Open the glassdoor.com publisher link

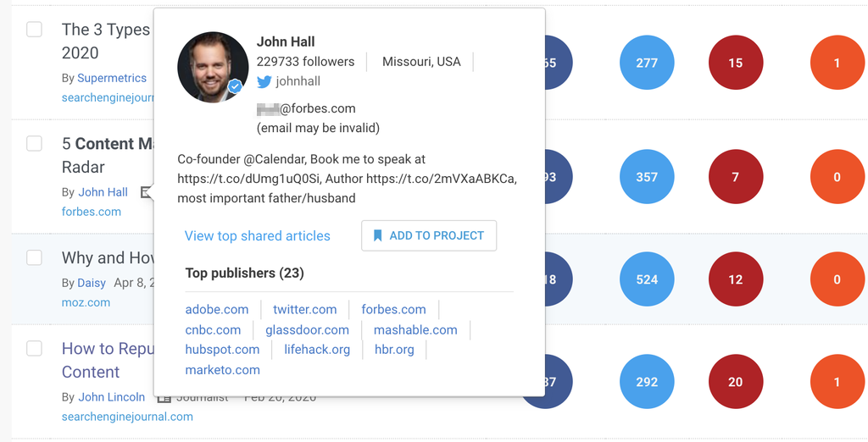click(x=307, y=330)
